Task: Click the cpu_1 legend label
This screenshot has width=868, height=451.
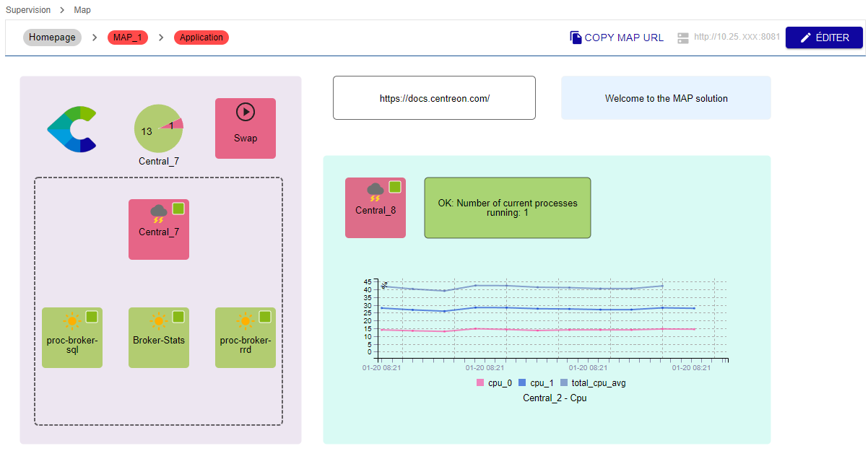Action: 542,383
